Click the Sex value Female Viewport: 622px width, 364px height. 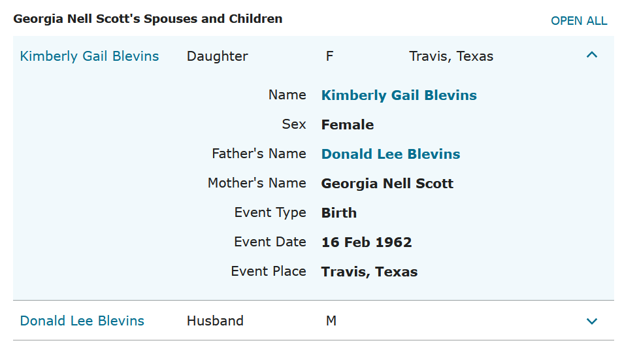point(348,125)
